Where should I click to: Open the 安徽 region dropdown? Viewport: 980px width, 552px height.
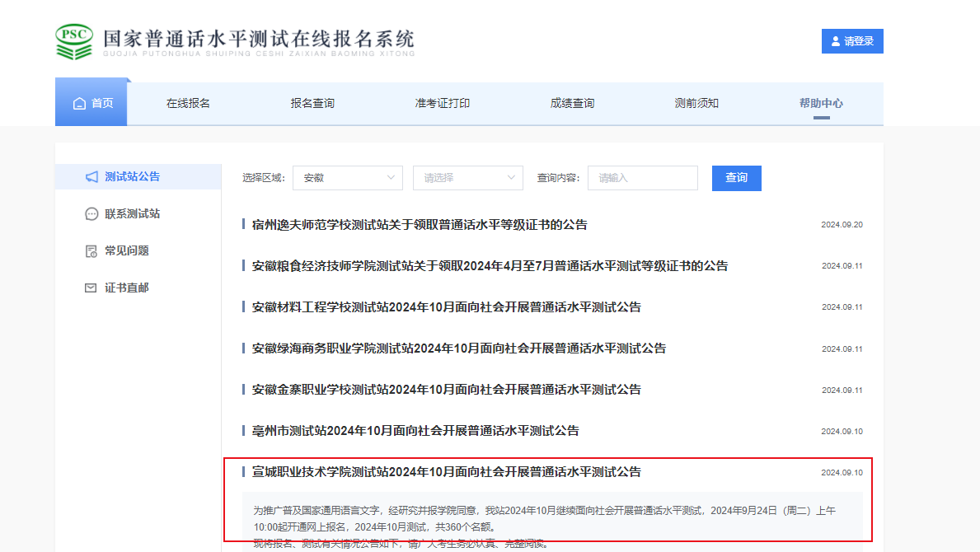(x=348, y=178)
